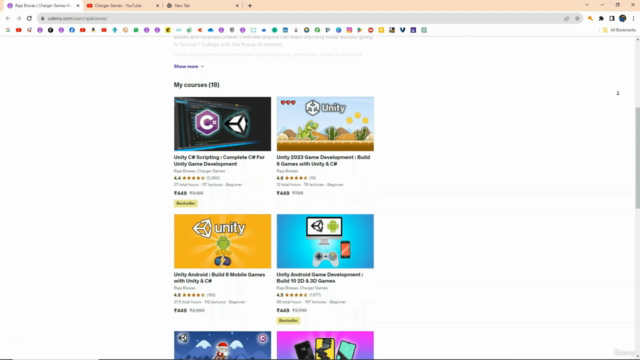Open the Unity 2023 Game Development dinosaur thumbnail

(325, 124)
